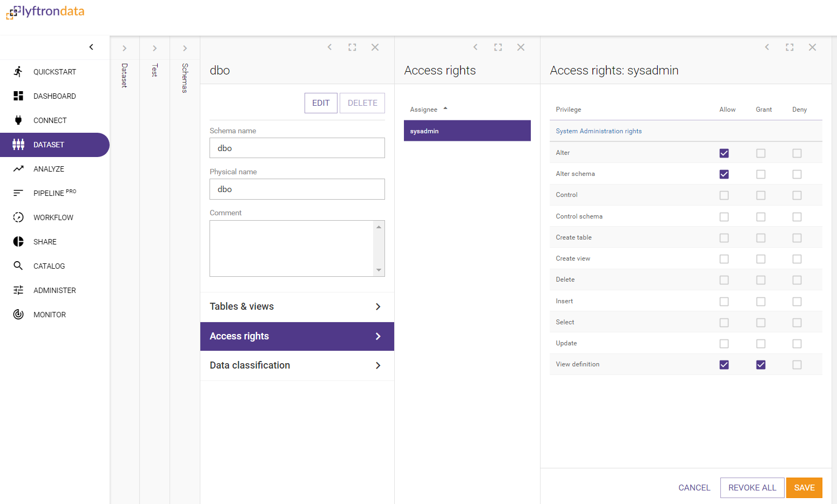The width and height of the screenshot is (837, 504).
Task: Close the dbo panel
Action: (x=375, y=47)
